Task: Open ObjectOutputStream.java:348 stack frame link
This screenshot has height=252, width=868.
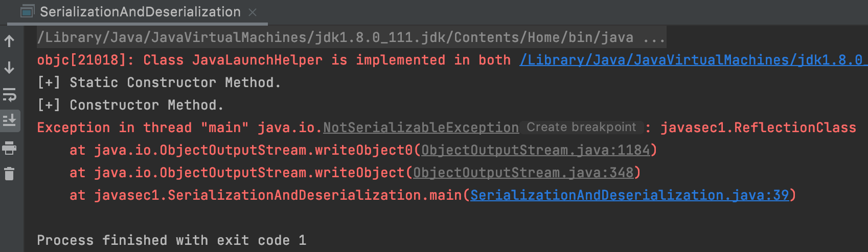Action: click(x=523, y=173)
